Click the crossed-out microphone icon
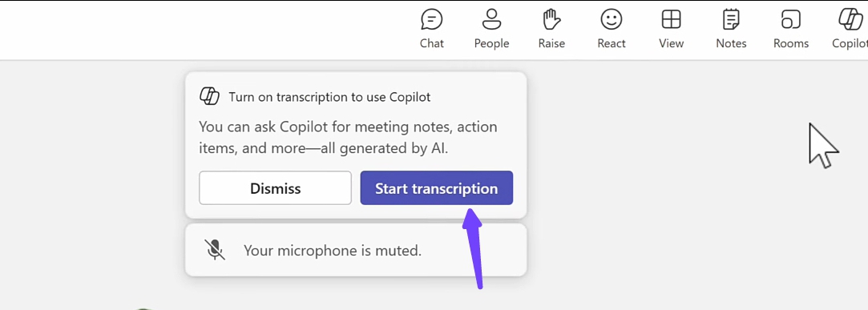 215,250
